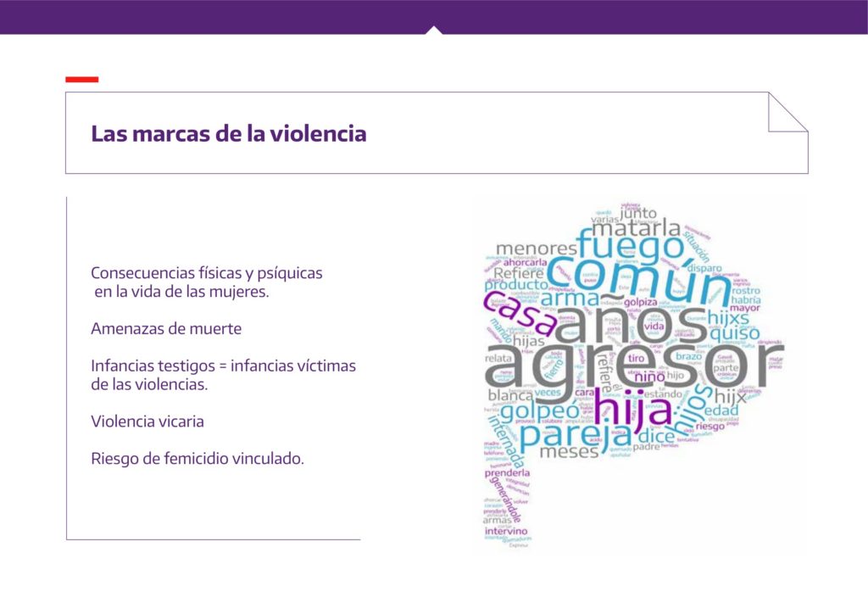This screenshot has height=614, width=868.
Task: Click the word 'fuego' in the cloud
Action: tap(630, 245)
